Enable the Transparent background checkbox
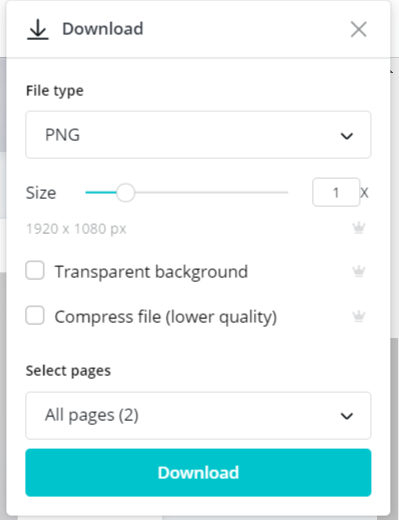Screen dimensions: 399x520 [35, 270]
